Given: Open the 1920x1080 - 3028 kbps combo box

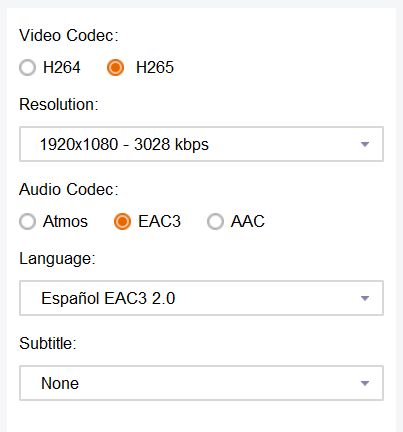Looking at the screenshot, I should pos(201,144).
